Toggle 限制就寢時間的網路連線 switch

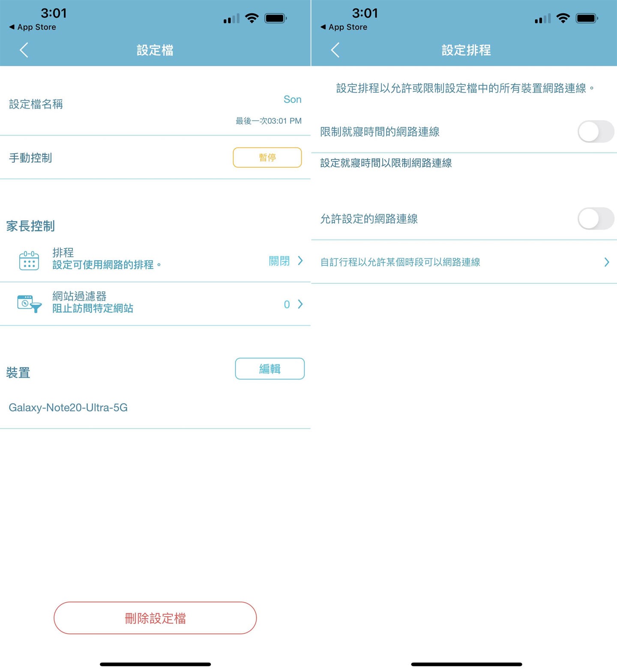(x=596, y=132)
